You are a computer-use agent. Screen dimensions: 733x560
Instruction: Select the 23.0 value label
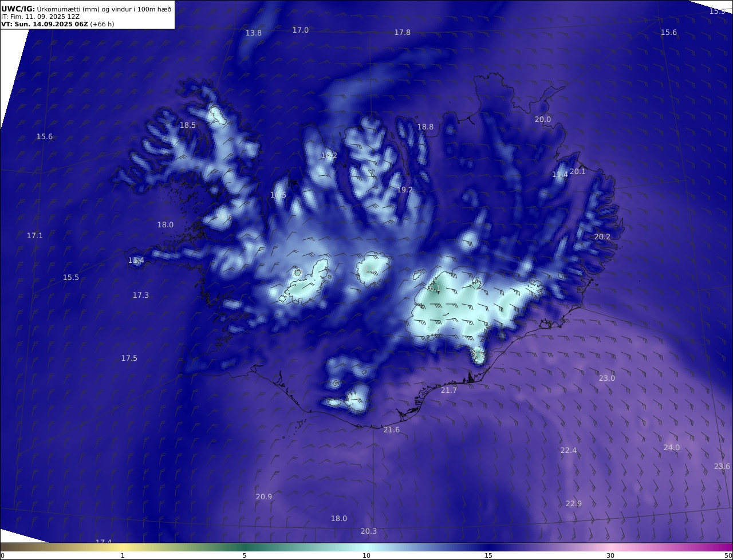pos(607,378)
